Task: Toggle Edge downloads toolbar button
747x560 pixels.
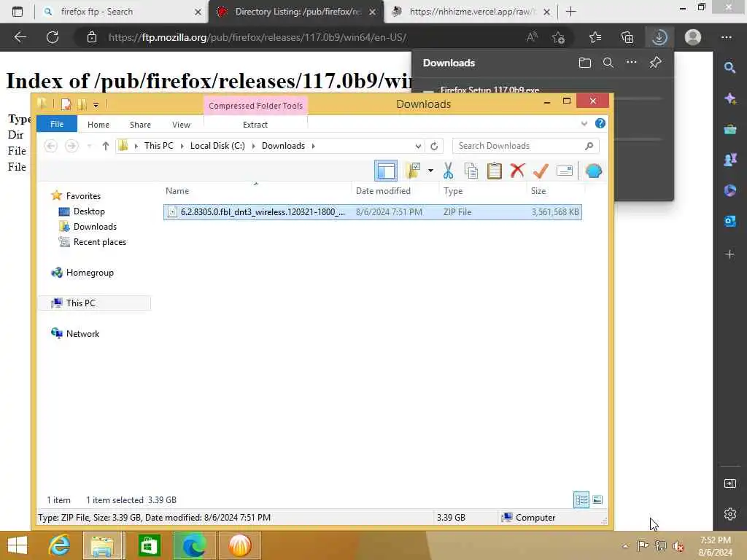Action: coord(659,37)
